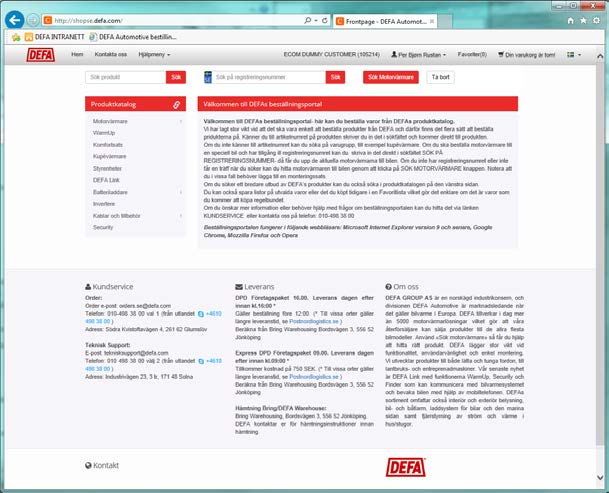This screenshot has height=493, width=609.
Task: Click Sök button next to registration search
Action: tap(335, 77)
